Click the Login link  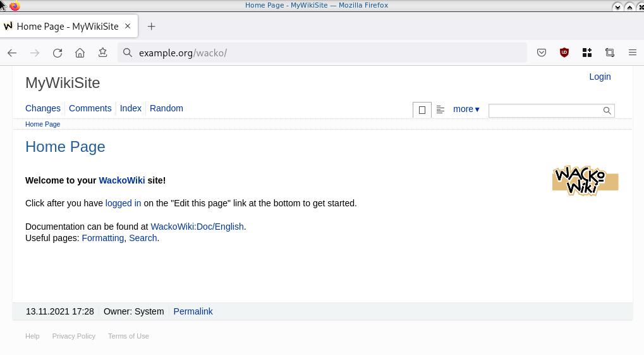599,77
